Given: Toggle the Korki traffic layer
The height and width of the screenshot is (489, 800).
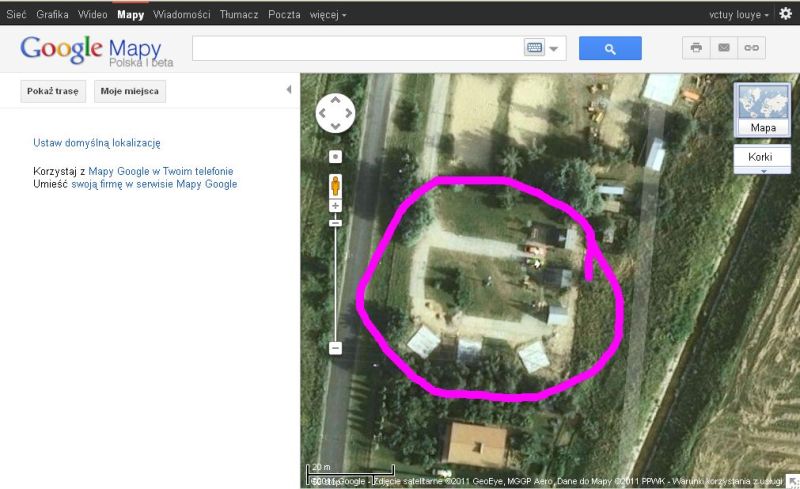Looking at the screenshot, I should click(762, 158).
